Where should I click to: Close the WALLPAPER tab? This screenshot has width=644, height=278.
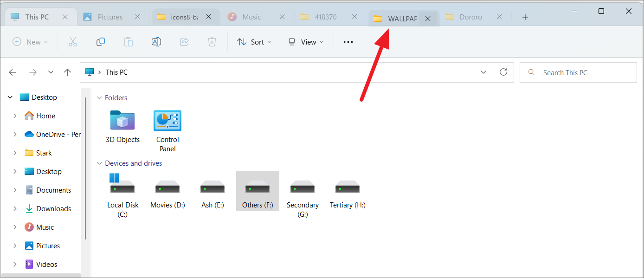tap(428, 19)
